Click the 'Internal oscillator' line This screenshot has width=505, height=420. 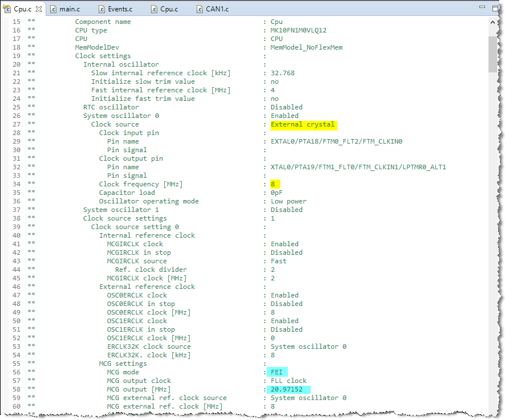coord(121,64)
